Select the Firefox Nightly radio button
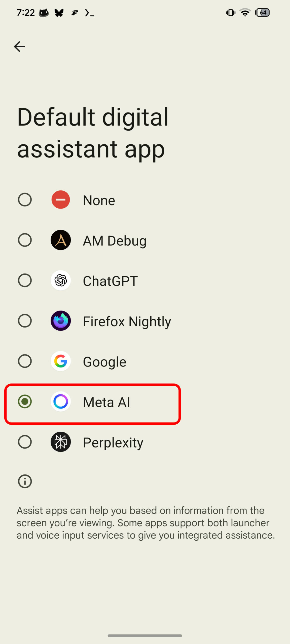 (x=25, y=321)
